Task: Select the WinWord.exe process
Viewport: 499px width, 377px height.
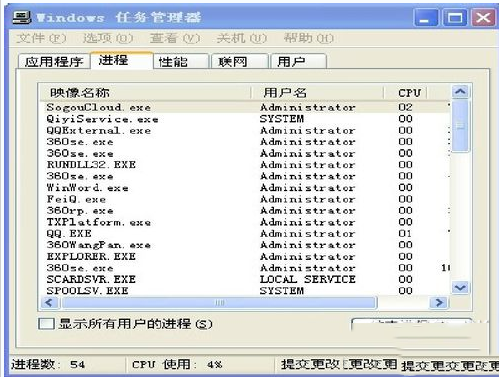Action: pyautogui.click(x=245, y=188)
